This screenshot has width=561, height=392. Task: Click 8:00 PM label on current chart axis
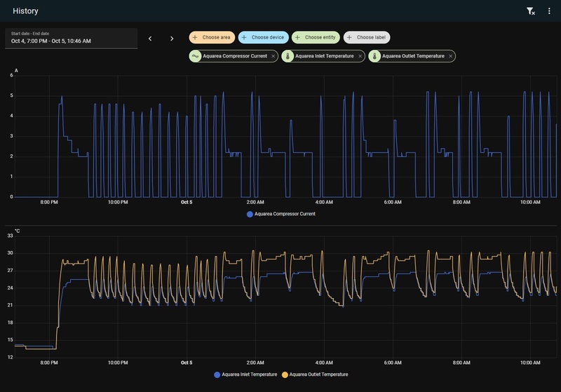(x=49, y=202)
